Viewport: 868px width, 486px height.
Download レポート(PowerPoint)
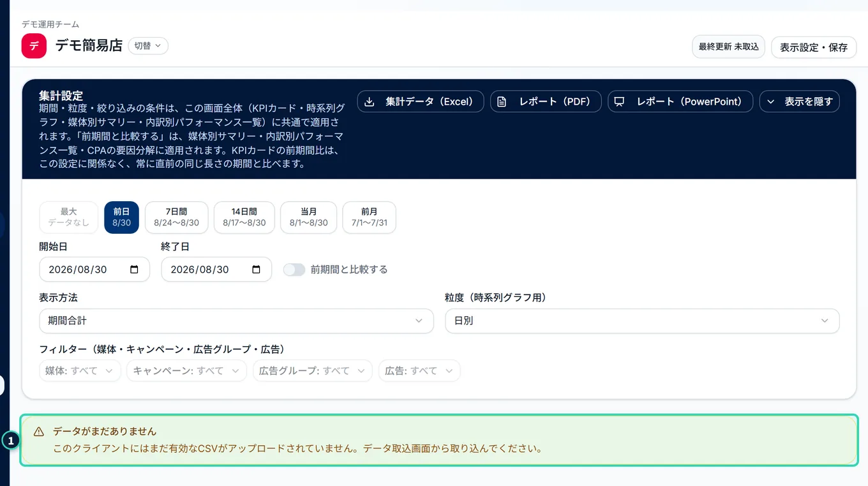point(680,102)
